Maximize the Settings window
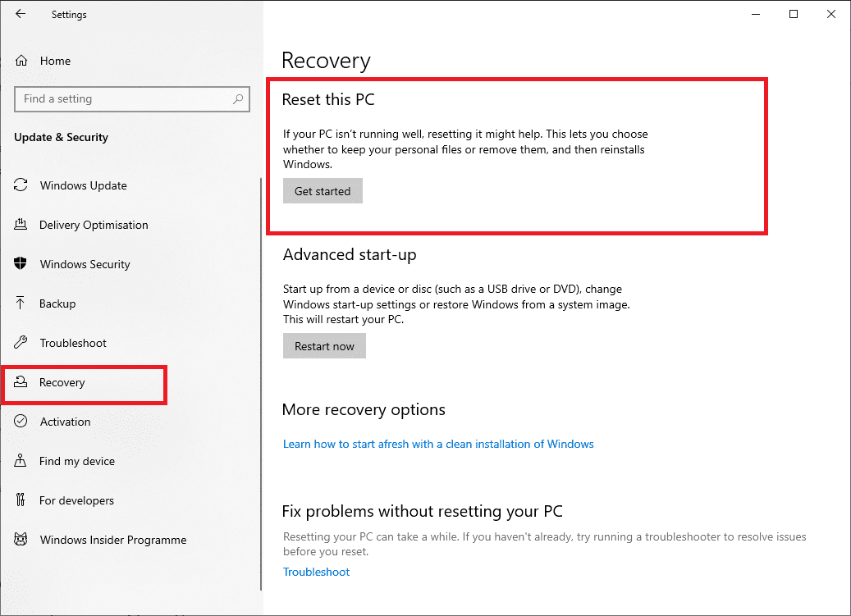 tap(794, 14)
